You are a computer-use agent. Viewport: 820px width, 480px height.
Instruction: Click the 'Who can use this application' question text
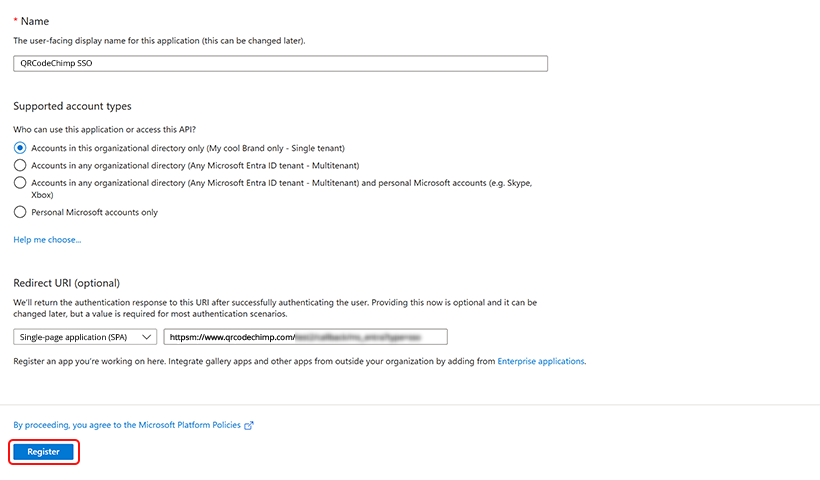105,129
